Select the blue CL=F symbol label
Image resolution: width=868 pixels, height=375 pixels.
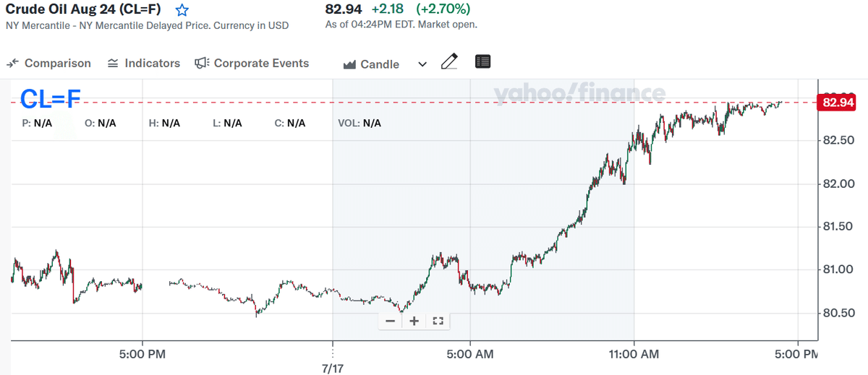tap(50, 98)
